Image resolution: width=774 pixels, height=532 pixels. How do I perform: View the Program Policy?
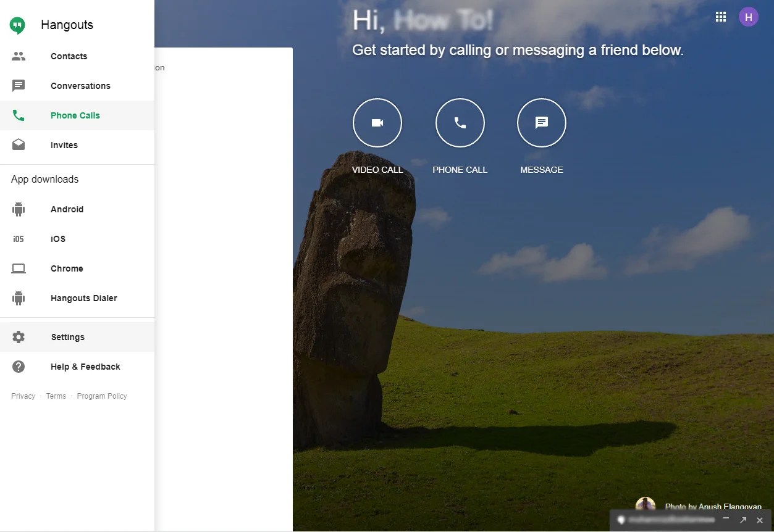102,396
